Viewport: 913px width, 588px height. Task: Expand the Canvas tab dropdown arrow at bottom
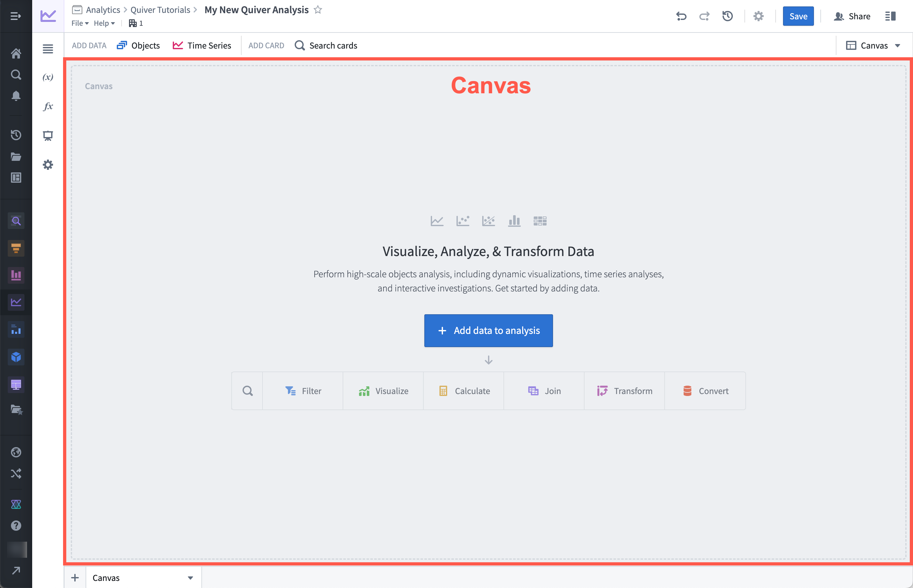click(190, 578)
